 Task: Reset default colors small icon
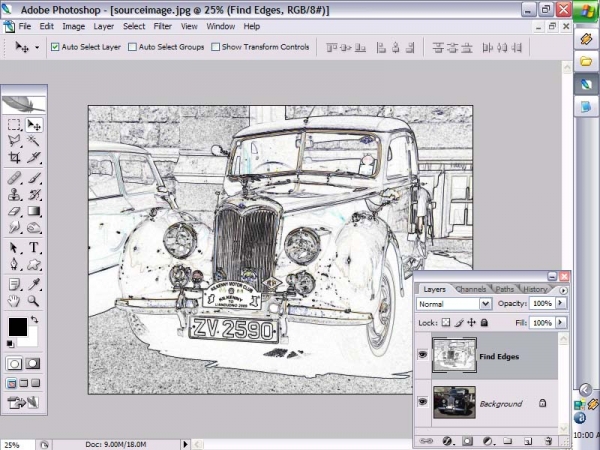(x=10, y=344)
